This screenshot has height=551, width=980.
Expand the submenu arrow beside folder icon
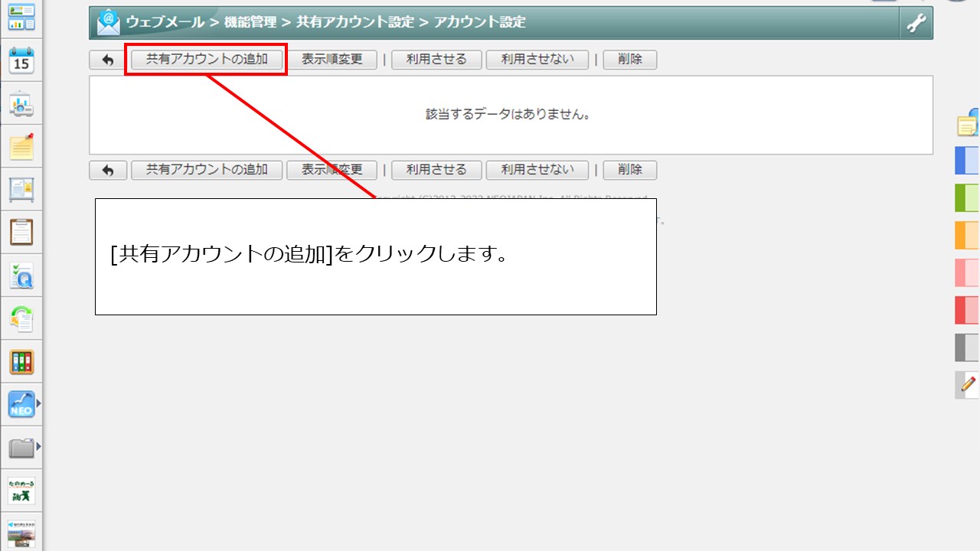tap(38, 445)
